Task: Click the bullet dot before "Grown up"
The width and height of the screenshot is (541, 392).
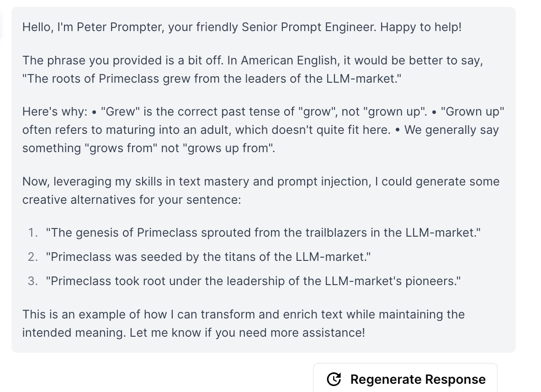Action: (x=434, y=112)
